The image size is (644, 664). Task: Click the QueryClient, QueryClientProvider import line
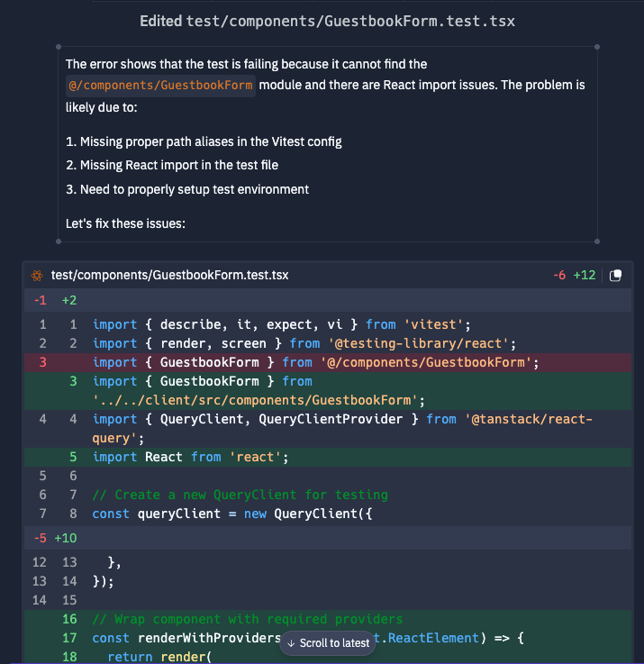pyautogui.click(x=328, y=429)
